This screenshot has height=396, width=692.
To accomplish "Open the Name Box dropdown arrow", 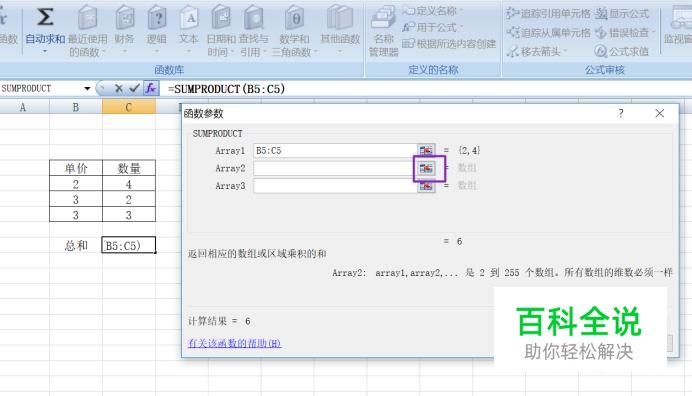I will [x=87, y=89].
